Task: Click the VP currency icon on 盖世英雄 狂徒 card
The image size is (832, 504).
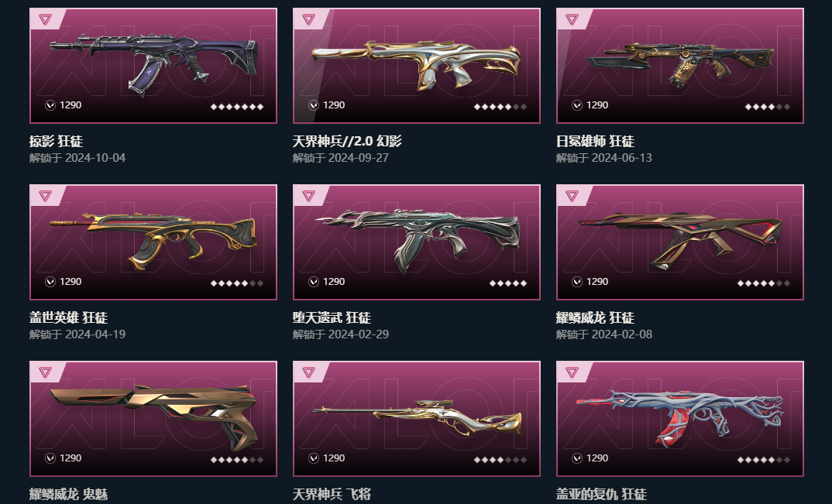Action: 50,282
